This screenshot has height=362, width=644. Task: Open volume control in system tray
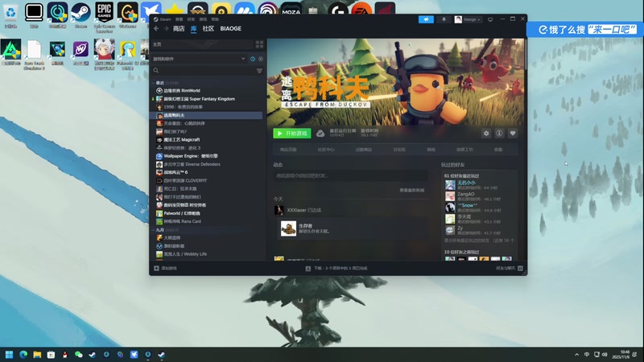[605, 355]
